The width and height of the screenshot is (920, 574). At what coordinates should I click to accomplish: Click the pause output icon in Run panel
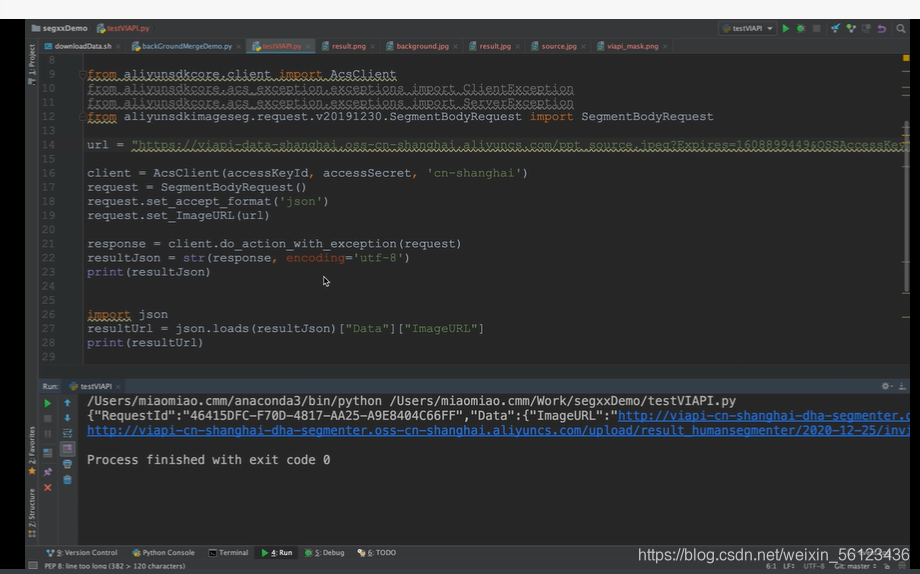point(48,434)
